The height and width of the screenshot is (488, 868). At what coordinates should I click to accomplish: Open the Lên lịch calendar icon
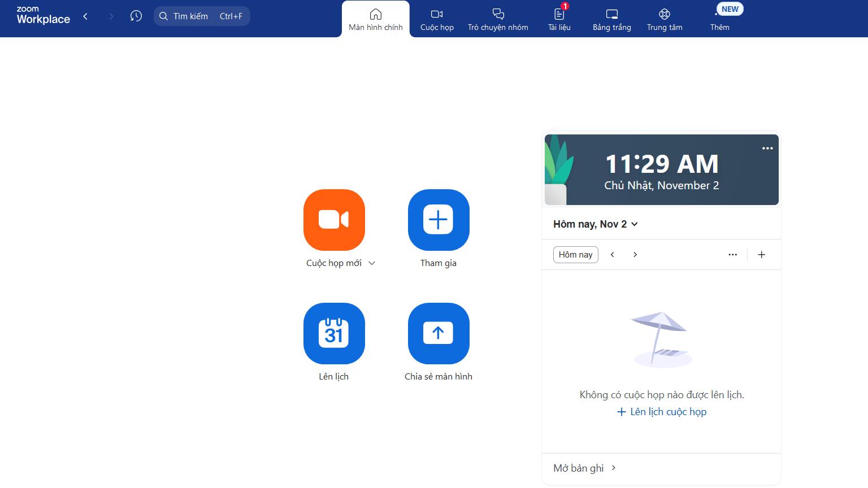[334, 333]
